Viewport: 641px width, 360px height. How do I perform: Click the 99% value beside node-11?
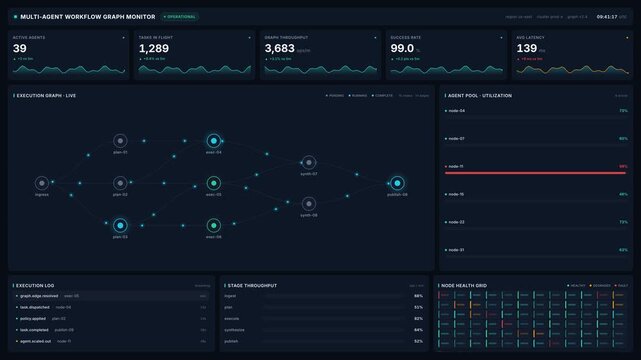[x=623, y=166]
